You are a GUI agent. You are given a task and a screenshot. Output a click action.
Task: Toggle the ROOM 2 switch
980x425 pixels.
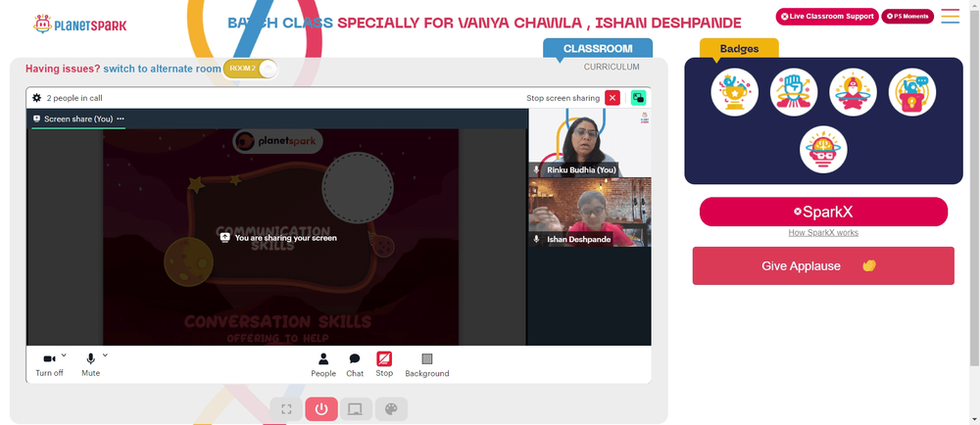pos(250,68)
